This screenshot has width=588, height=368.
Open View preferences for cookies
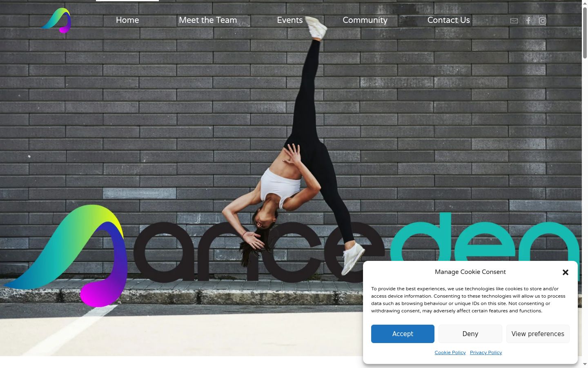[x=538, y=334]
